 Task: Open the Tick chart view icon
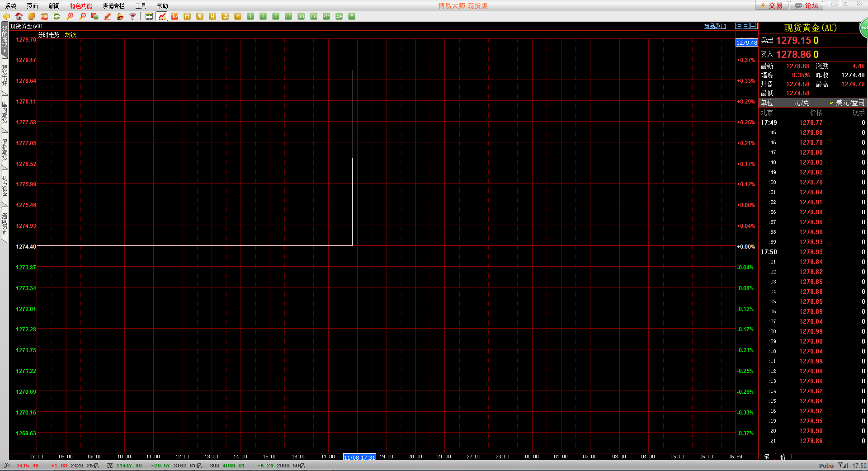pyautogui.click(x=175, y=16)
